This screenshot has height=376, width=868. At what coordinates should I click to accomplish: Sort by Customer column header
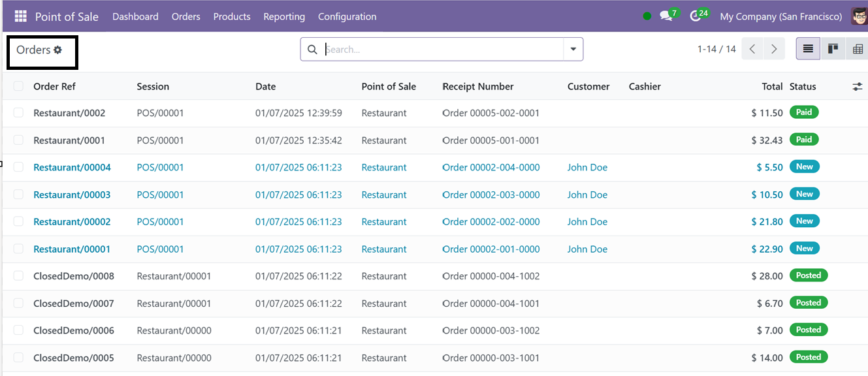[588, 86]
